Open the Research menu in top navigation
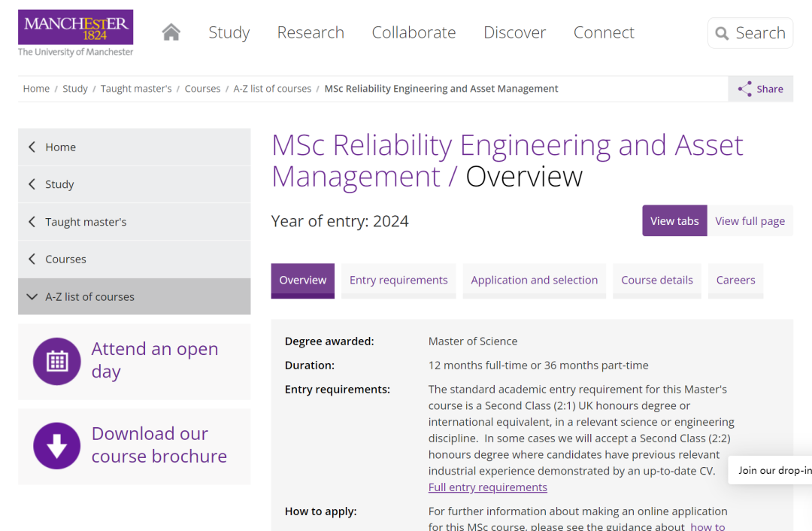The width and height of the screenshot is (812, 531). [x=311, y=32]
